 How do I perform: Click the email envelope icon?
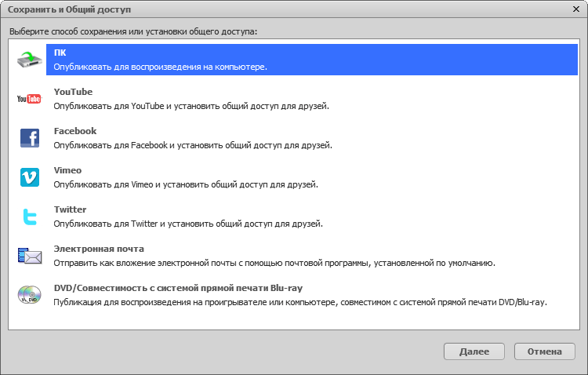pos(30,256)
